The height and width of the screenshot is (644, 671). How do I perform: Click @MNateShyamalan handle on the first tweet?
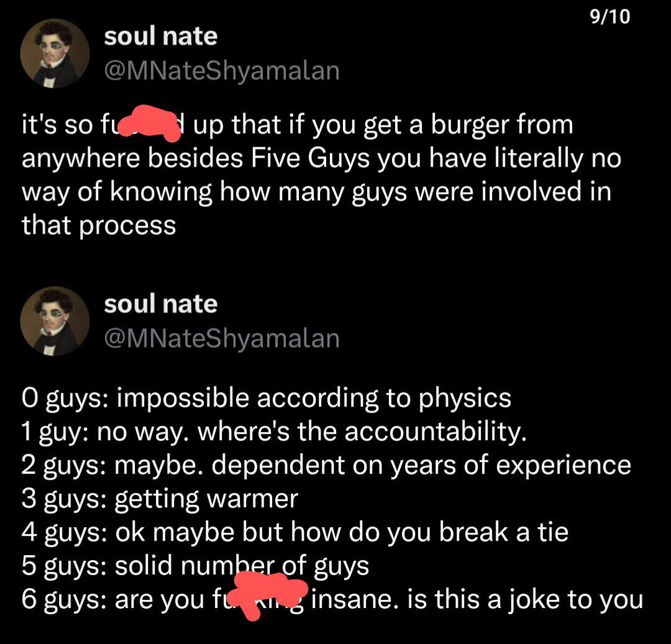[x=222, y=71]
